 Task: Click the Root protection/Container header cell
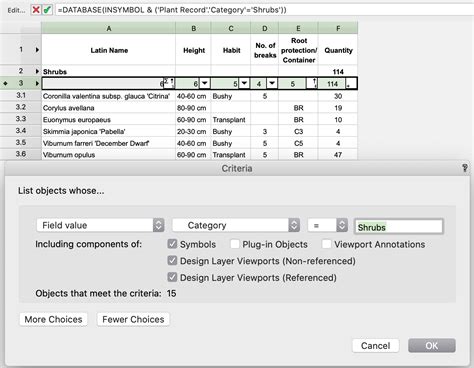298,50
